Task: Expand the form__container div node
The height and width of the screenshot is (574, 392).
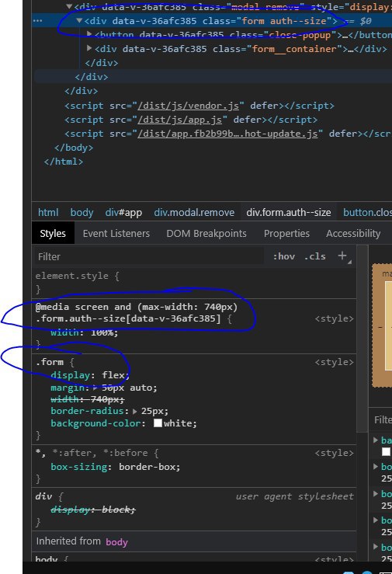Action: (x=89, y=48)
